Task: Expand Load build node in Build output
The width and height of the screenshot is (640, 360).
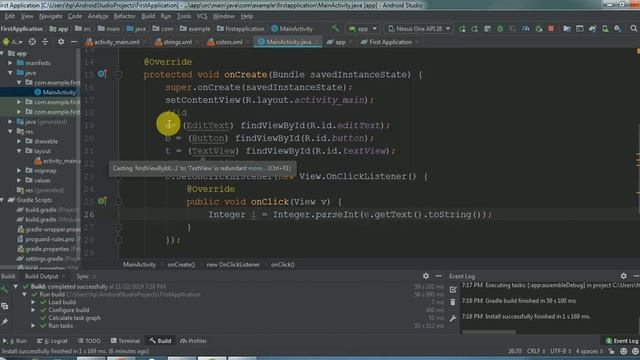Action: pos(33,302)
